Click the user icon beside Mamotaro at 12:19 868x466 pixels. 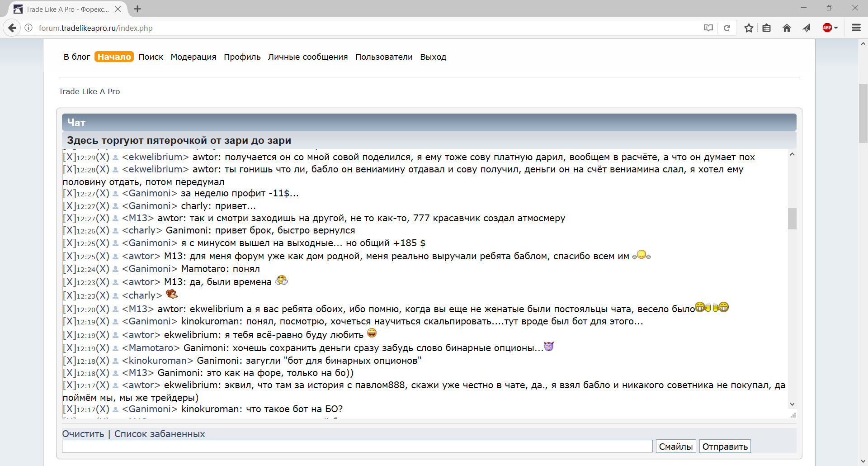[x=115, y=348]
